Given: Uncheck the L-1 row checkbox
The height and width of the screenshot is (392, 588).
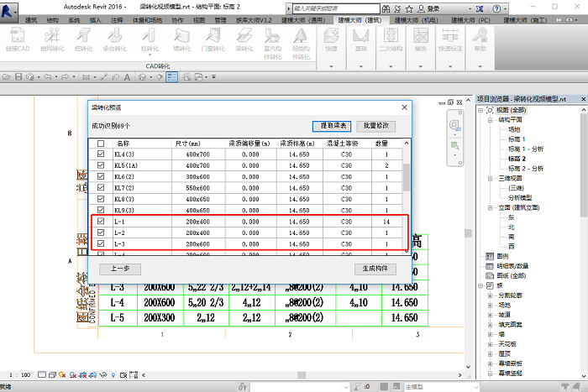Looking at the screenshot, I should click(101, 221).
